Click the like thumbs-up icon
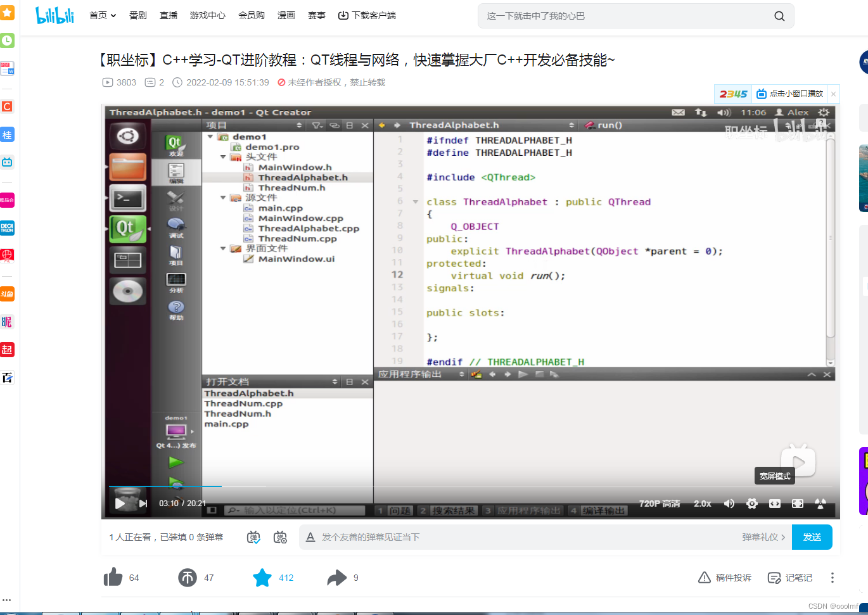 coord(113,577)
